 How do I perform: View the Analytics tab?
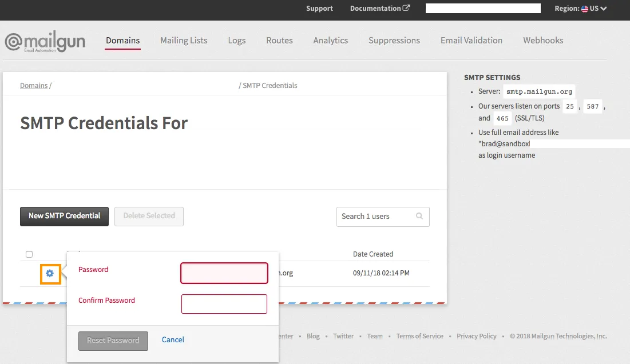tap(330, 41)
